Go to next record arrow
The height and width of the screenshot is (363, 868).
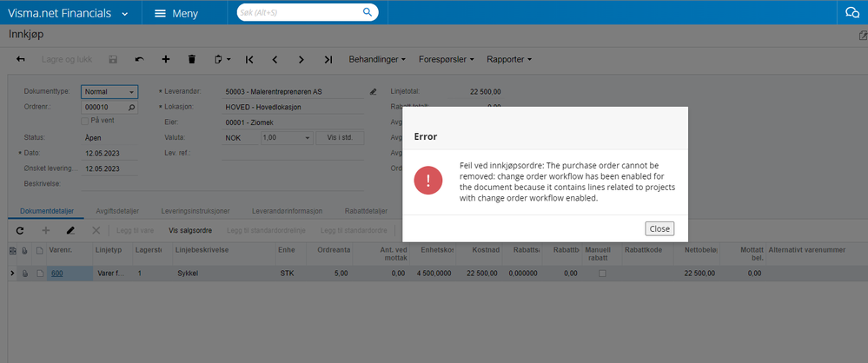301,59
